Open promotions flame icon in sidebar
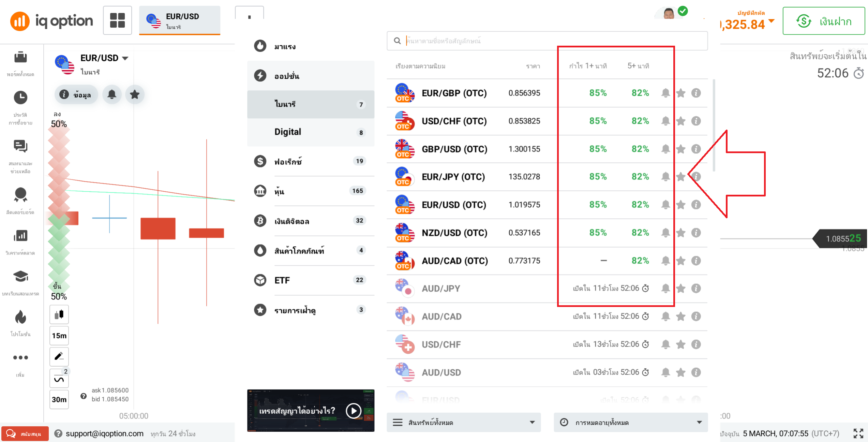 (x=20, y=317)
